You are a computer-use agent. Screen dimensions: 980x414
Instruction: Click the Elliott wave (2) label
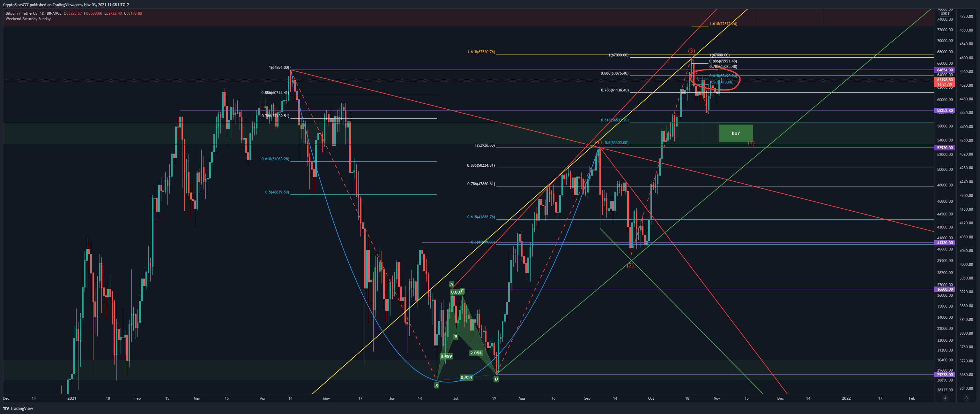[x=630, y=265]
